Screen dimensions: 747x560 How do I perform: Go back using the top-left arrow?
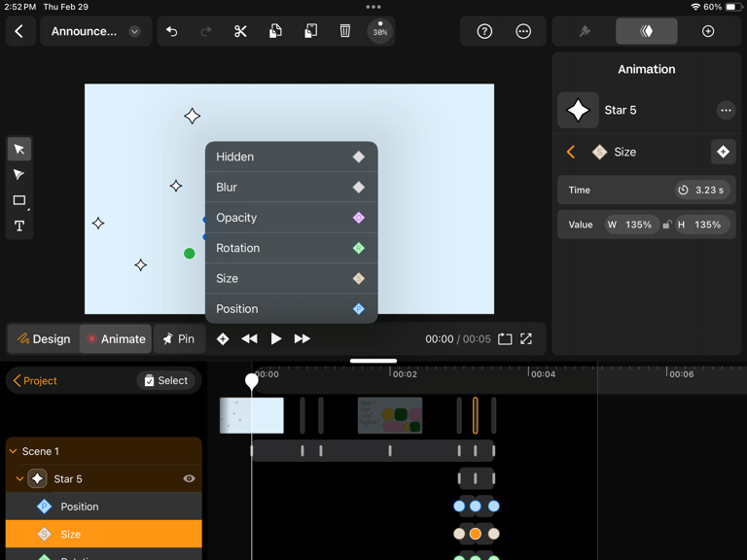pyautogui.click(x=19, y=31)
